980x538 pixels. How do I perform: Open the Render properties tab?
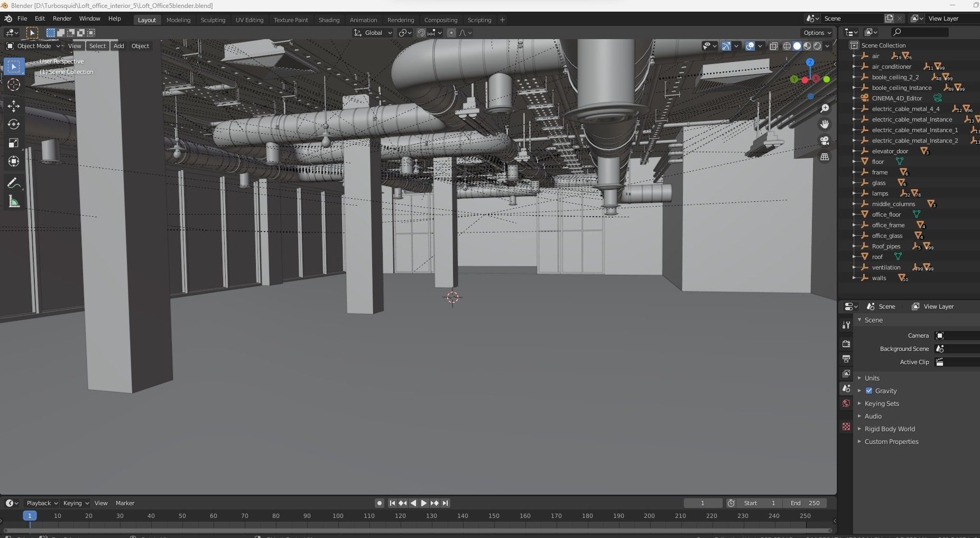[846, 344]
